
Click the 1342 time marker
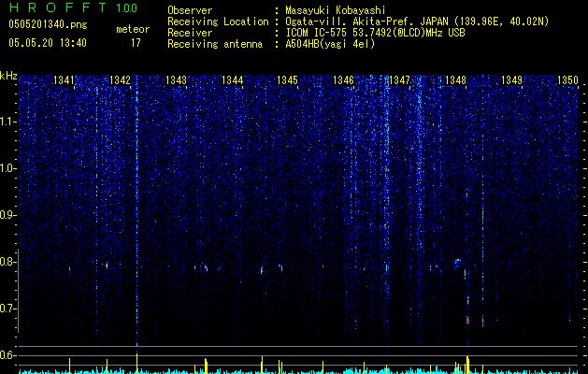click(120, 80)
